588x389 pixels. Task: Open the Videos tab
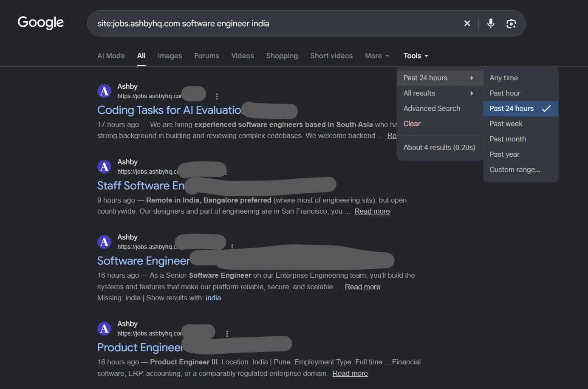click(243, 56)
